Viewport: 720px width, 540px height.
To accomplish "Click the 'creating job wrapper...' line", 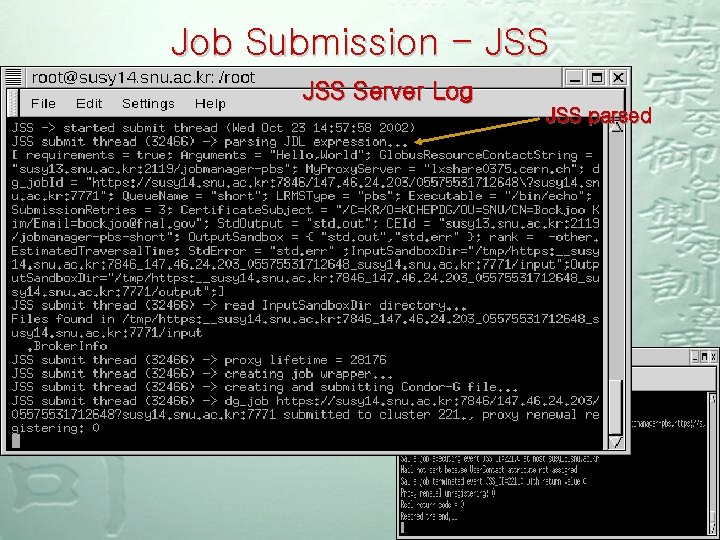I will [x=202, y=373].
